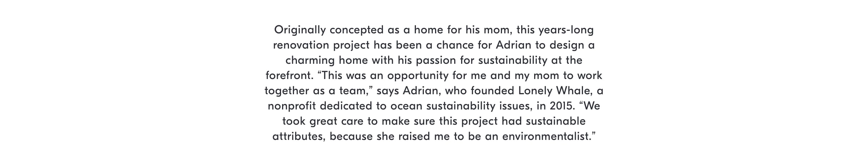Click the word "concepted" in first line
Screen dimensions: 868x166
[356, 30]
